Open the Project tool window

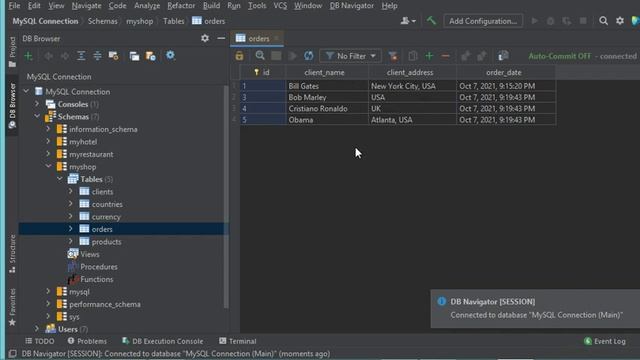coord(12,52)
